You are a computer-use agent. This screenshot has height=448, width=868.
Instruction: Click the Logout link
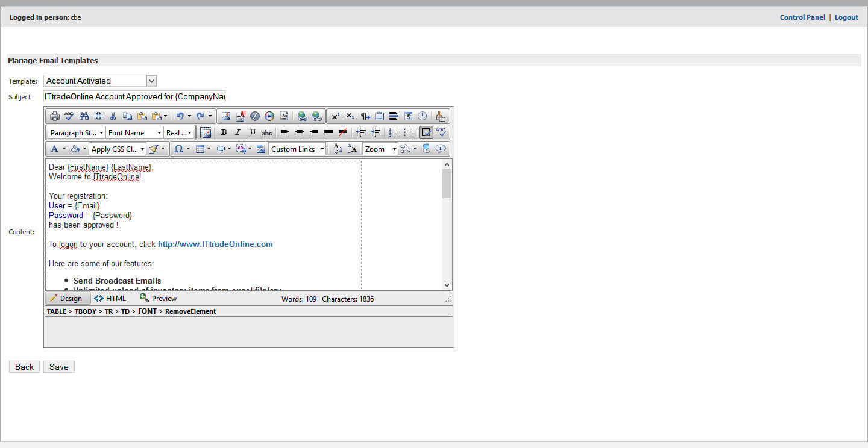846,17
